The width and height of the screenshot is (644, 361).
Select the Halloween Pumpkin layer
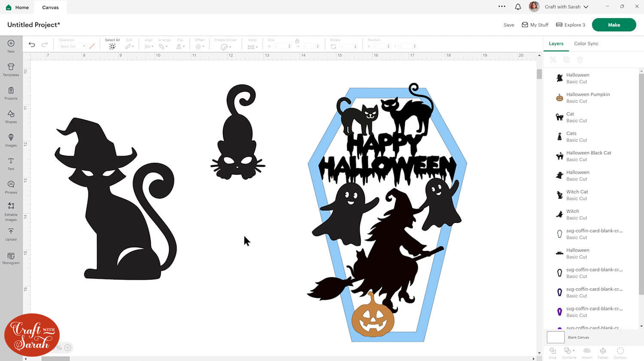coord(587,98)
